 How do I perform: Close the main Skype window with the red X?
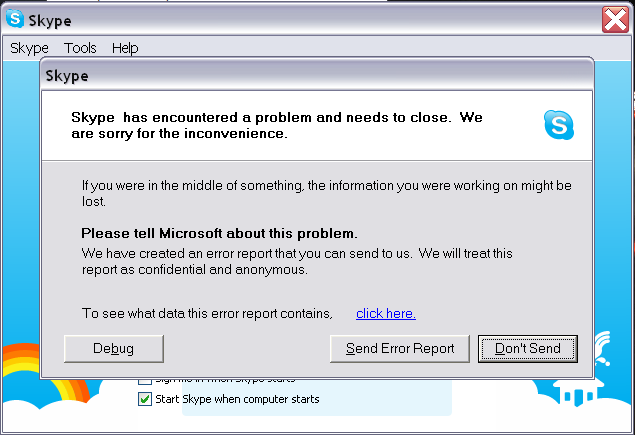coord(615,19)
